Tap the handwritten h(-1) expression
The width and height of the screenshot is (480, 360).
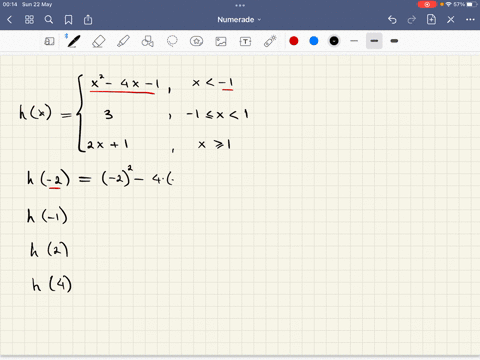tap(47, 216)
